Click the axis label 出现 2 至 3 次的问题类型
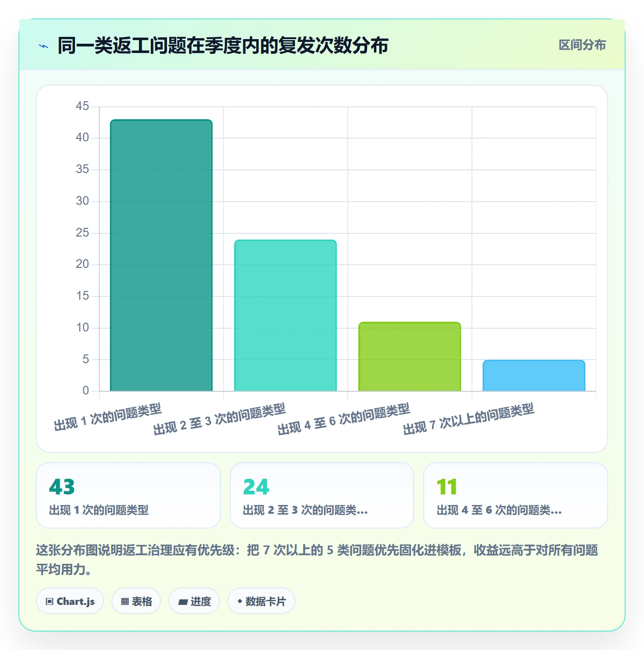This screenshot has width=644, height=650. tap(219, 419)
